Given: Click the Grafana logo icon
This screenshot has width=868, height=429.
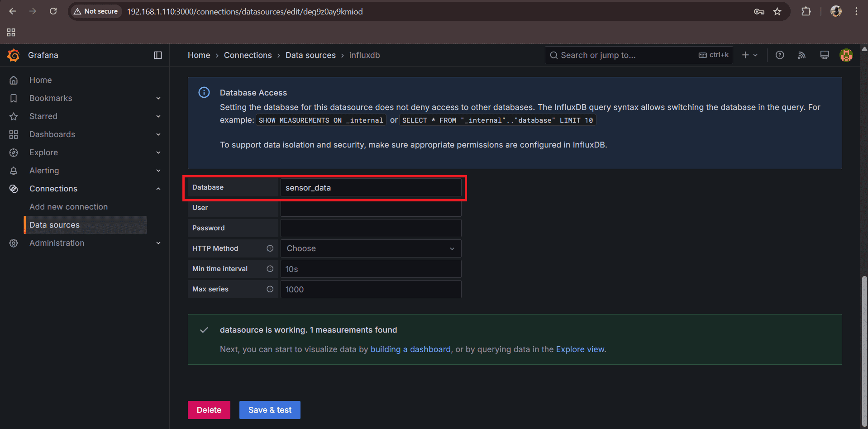Looking at the screenshot, I should [x=14, y=55].
